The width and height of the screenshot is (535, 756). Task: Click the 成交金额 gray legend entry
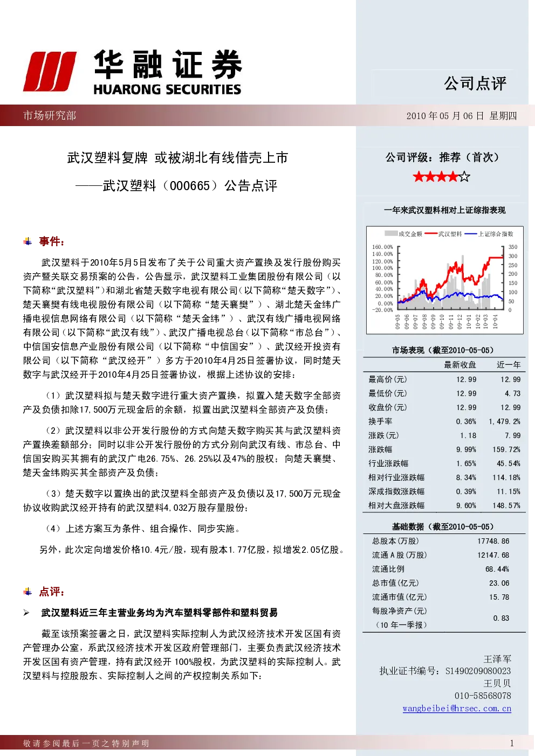pyautogui.click(x=403, y=234)
